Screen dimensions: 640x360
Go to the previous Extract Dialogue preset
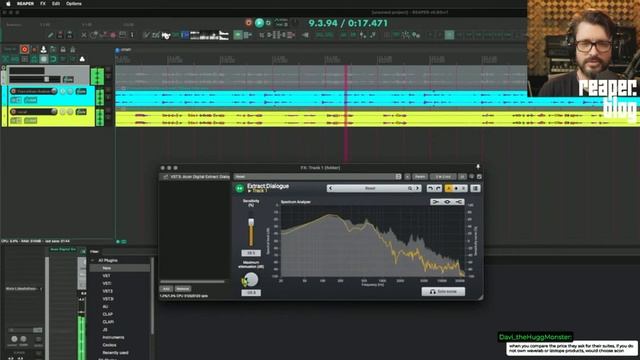point(330,188)
